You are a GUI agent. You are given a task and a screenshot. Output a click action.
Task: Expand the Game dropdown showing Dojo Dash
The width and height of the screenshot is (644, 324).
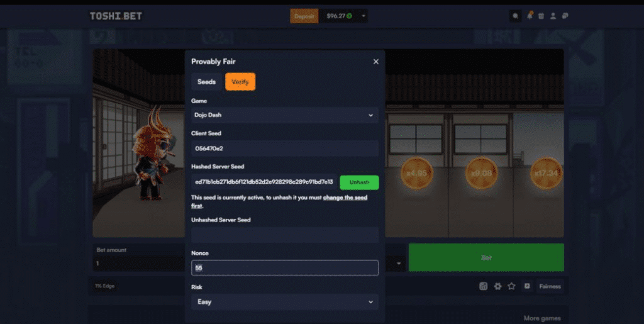click(x=284, y=115)
